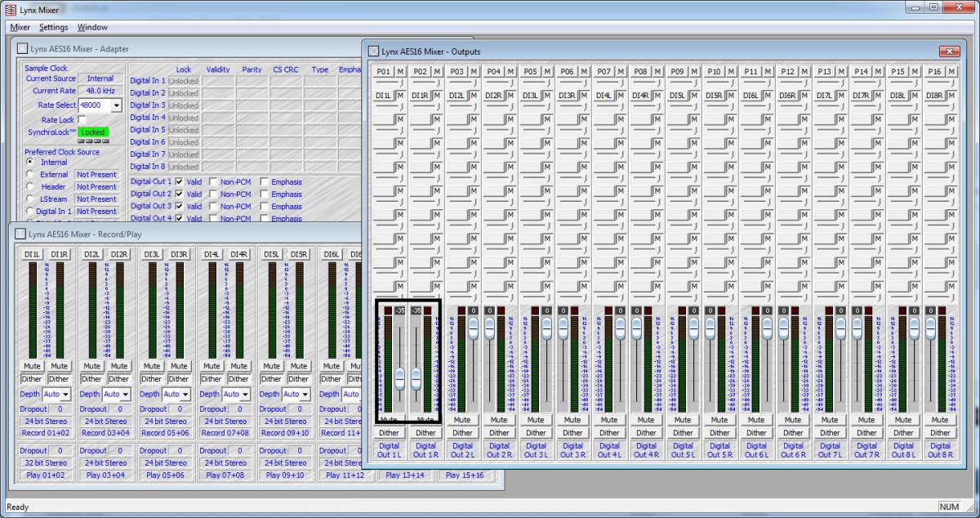Click Digital Out 1 L fader handle
This screenshot has height=518, width=980.
(x=399, y=378)
